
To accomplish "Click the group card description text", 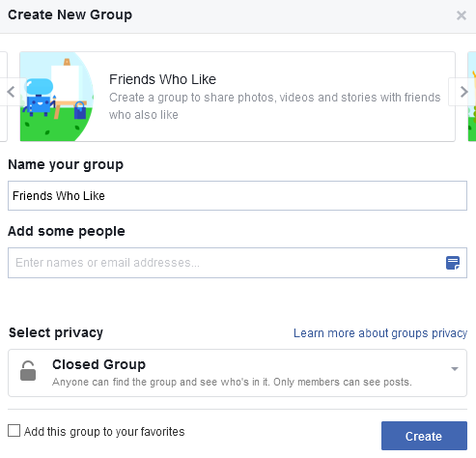I will point(274,106).
